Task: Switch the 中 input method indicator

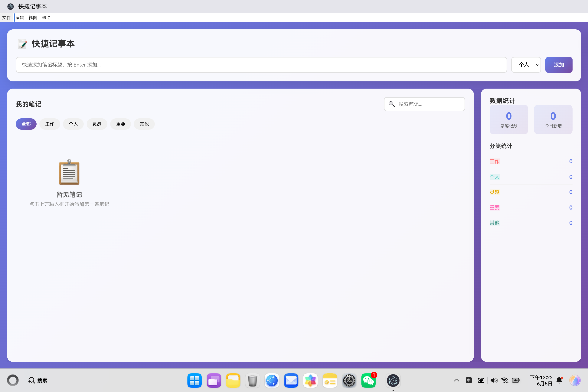Action: click(469, 380)
